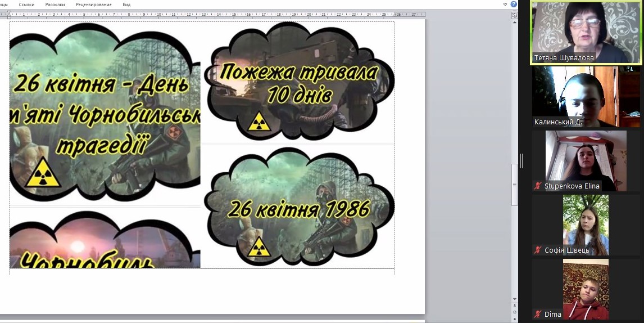The width and height of the screenshot is (644, 323).
Task: Click muted microphone icon beside Софія Швець
Action: click(x=538, y=250)
